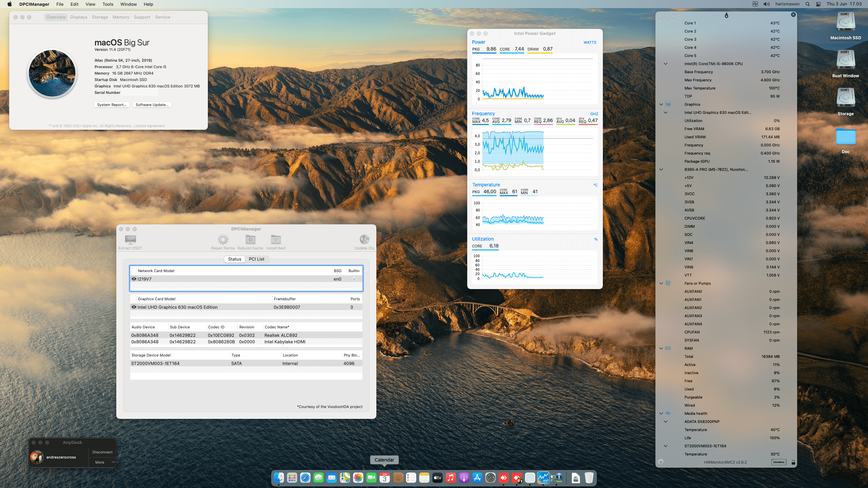Open Control Center in the menu bar
The image size is (868, 488).
coord(818,4)
